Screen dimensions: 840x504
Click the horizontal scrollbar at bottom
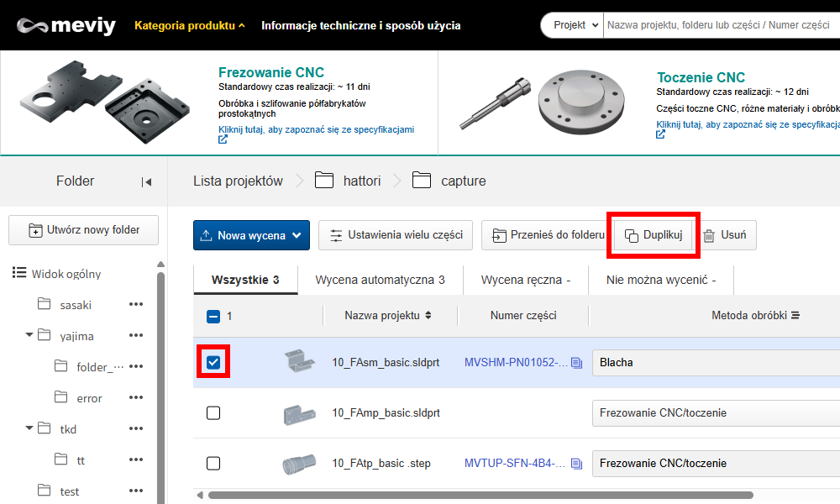click(x=479, y=496)
